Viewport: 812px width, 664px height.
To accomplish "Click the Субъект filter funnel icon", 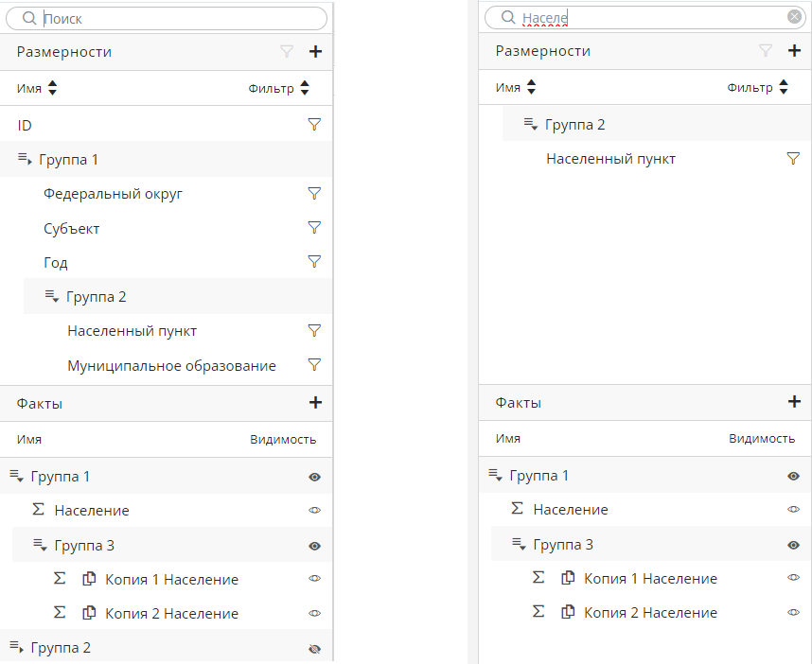I will click(315, 228).
